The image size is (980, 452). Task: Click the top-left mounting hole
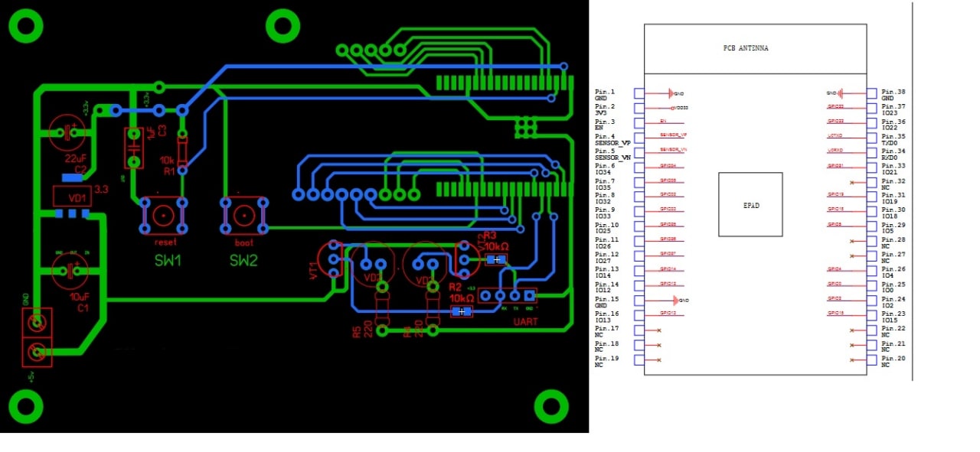click(26, 27)
